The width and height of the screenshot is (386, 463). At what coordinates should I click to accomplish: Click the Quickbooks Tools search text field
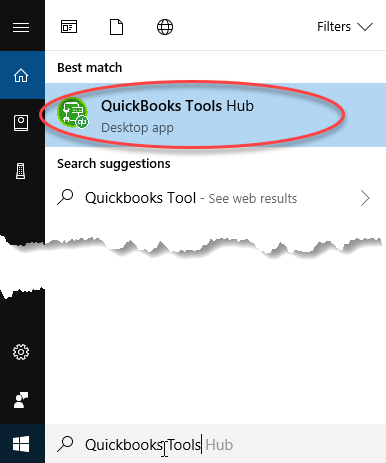(215, 444)
